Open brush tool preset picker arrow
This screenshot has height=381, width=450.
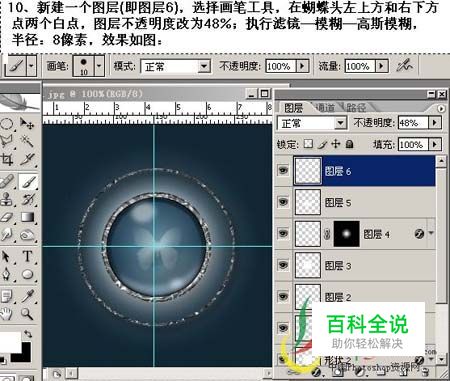[x=31, y=66]
